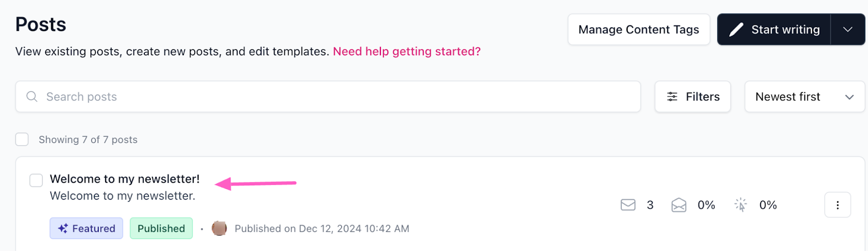Open the Welcome to my newsletter! post title
Viewport: 868px width, 251px height.
pyautogui.click(x=125, y=179)
